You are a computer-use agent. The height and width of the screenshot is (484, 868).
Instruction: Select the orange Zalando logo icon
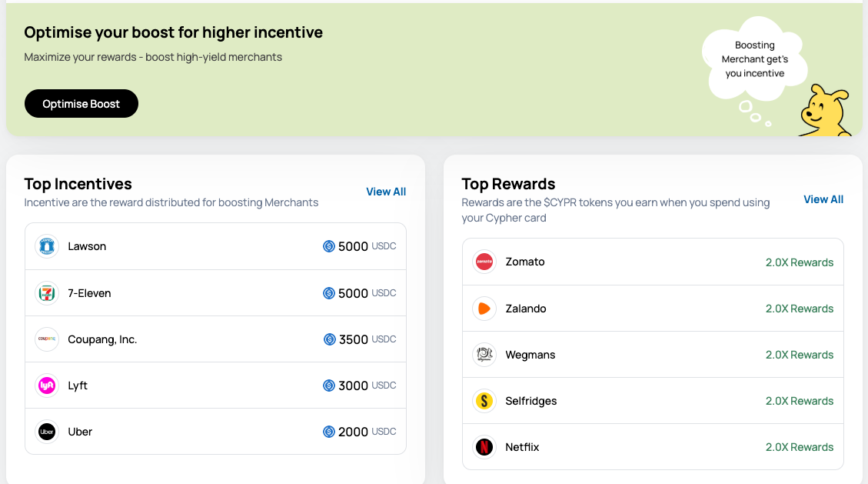click(x=484, y=309)
